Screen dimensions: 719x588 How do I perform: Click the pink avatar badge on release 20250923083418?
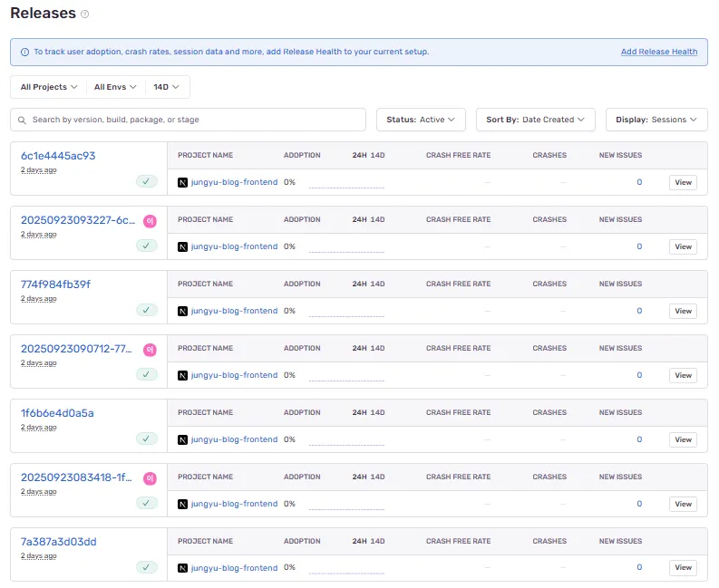tap(150, 477)
